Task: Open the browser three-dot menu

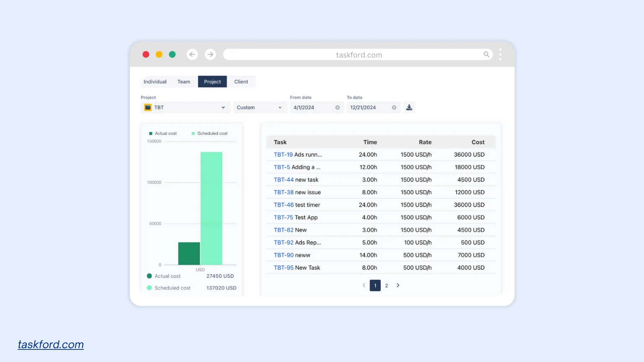Action: (x=500, y=54)
